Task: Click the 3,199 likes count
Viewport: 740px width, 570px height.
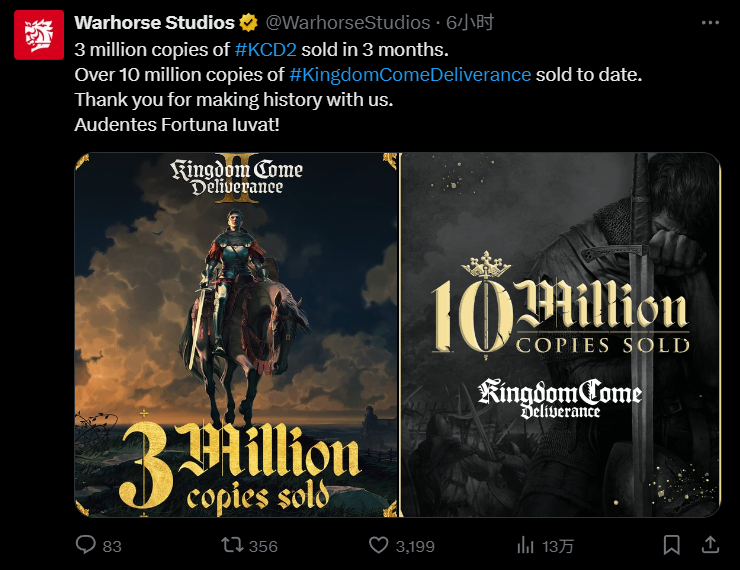Action: 415,546
